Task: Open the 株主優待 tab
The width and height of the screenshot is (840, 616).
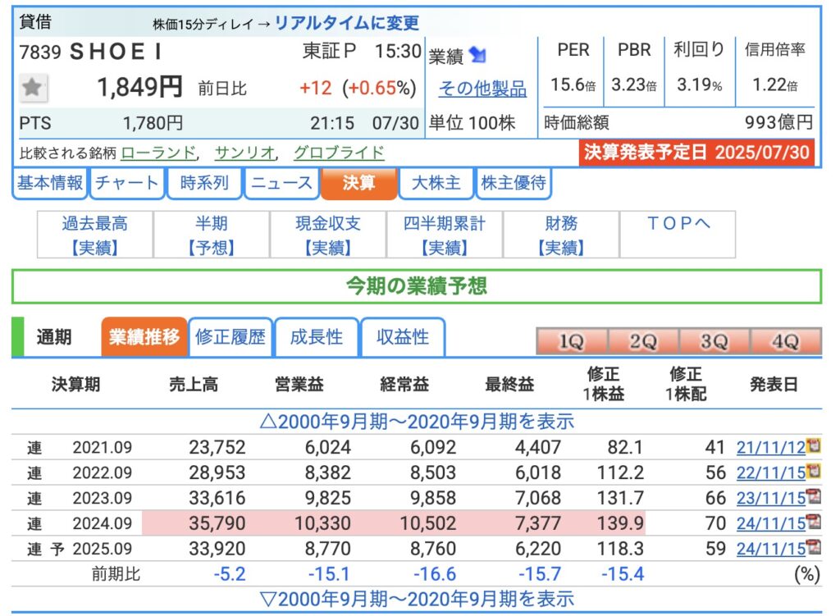Action: [514, 183]
